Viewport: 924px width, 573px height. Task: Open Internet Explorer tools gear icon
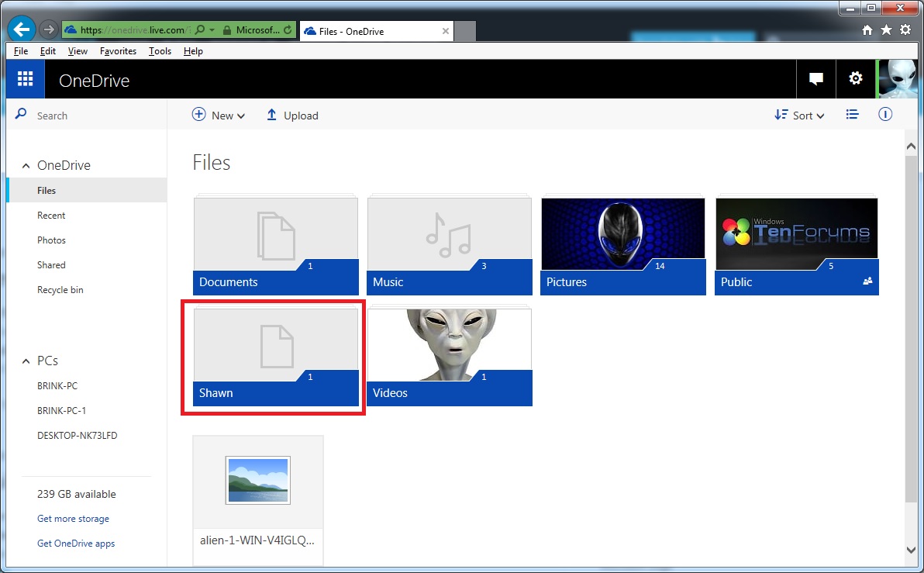pyautogui.click(x=905, y=30)
